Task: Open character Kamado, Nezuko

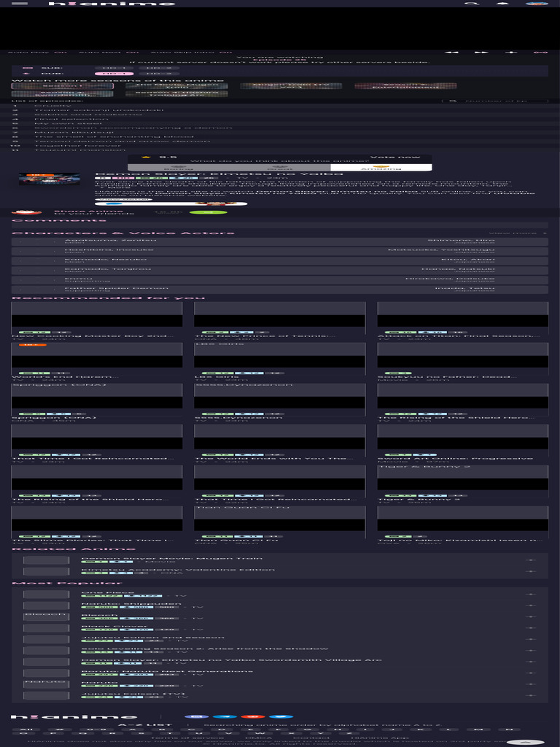Action: click(105, 259)
